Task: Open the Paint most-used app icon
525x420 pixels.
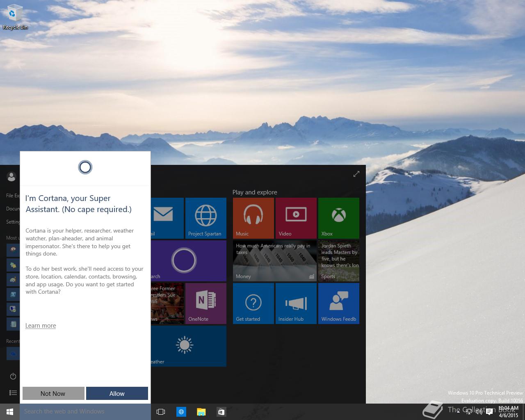Action: click(13, 279)
